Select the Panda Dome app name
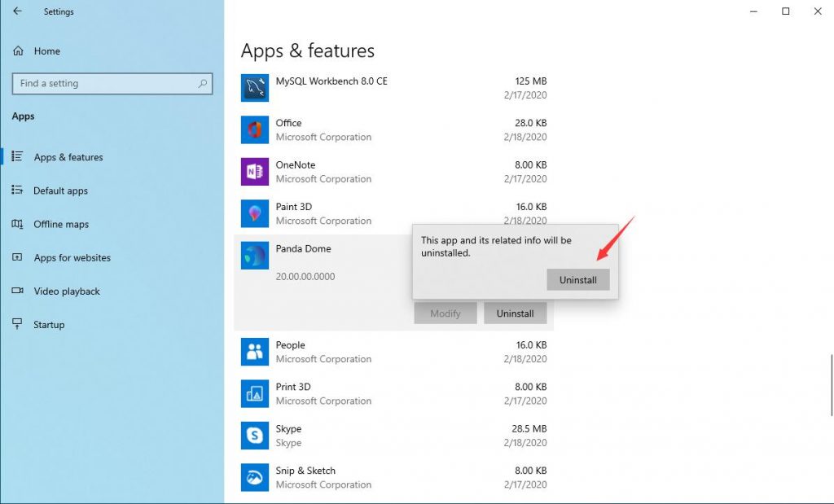The image size is (834, 504). tap(303, 248)
